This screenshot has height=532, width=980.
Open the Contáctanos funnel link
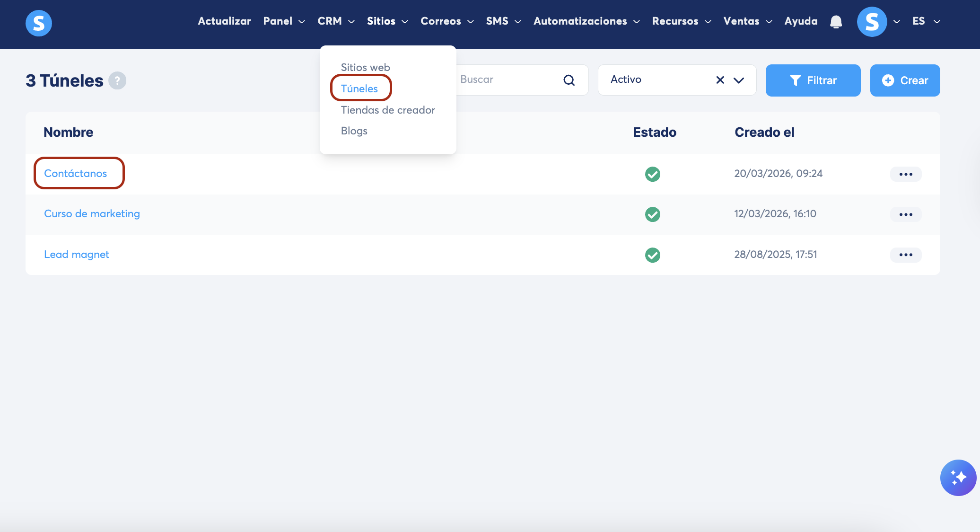(x=76, y=173)
